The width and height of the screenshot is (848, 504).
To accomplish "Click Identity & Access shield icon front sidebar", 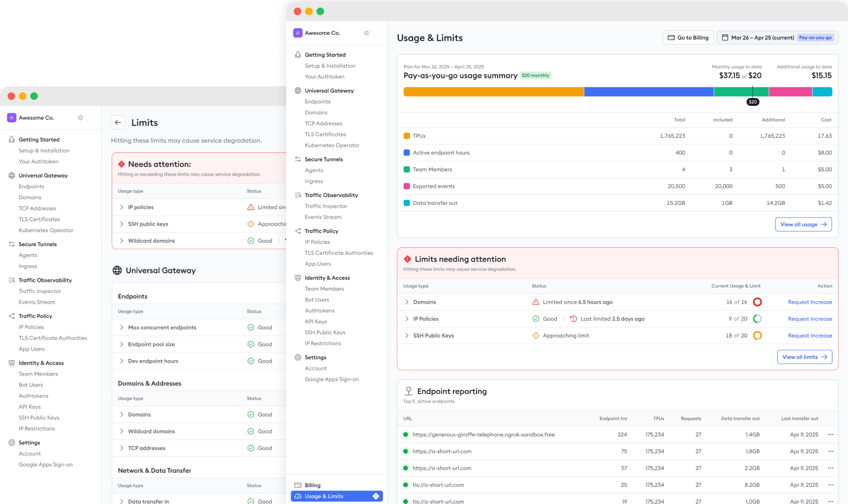I will pyautogui.click(x=298, y=278).
